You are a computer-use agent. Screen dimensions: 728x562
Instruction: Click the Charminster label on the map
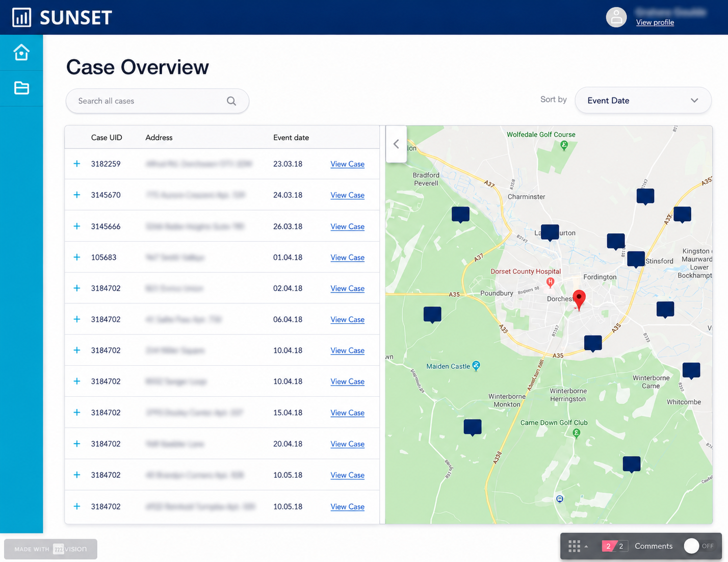pos(526,197)
